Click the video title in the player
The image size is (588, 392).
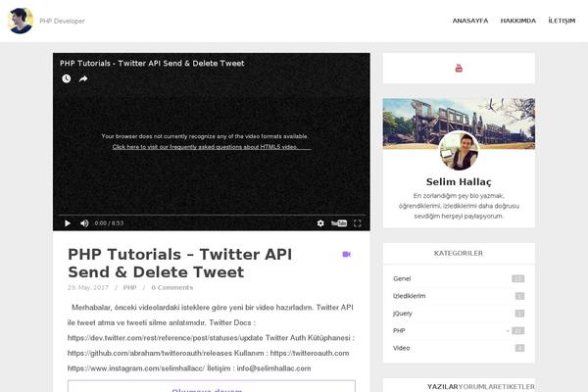152,64
